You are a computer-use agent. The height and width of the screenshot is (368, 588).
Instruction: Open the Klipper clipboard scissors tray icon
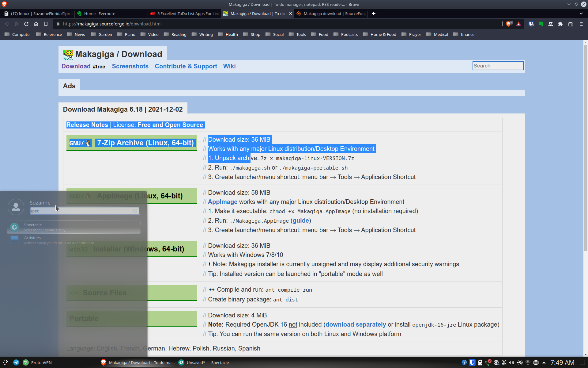point(504,362)
